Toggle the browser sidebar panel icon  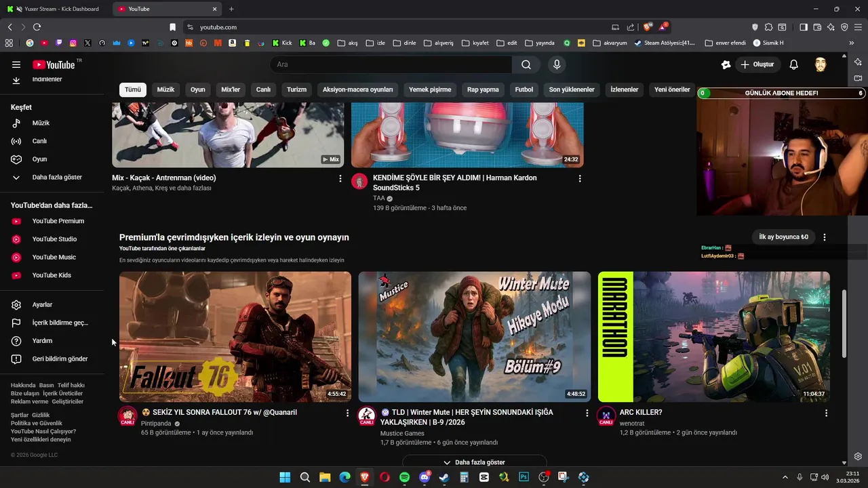click(804, 27)
